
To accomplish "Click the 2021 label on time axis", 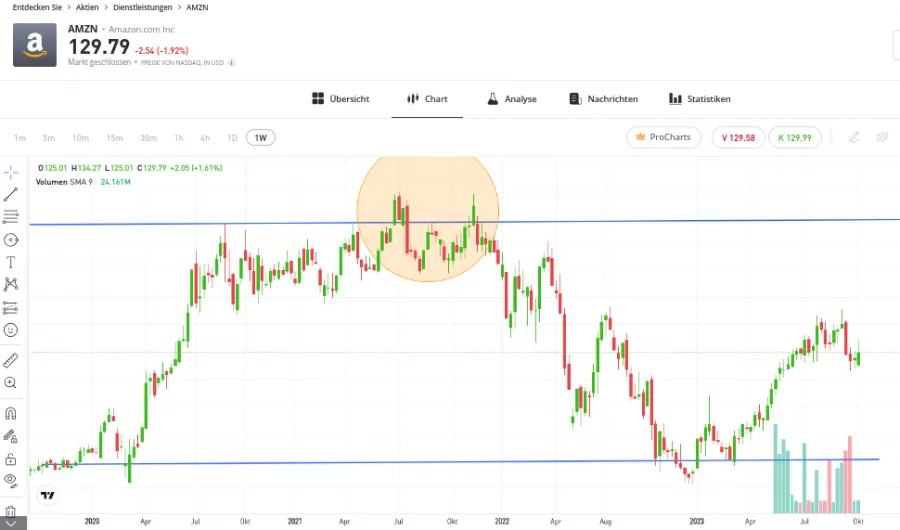I will coord(294,521).
